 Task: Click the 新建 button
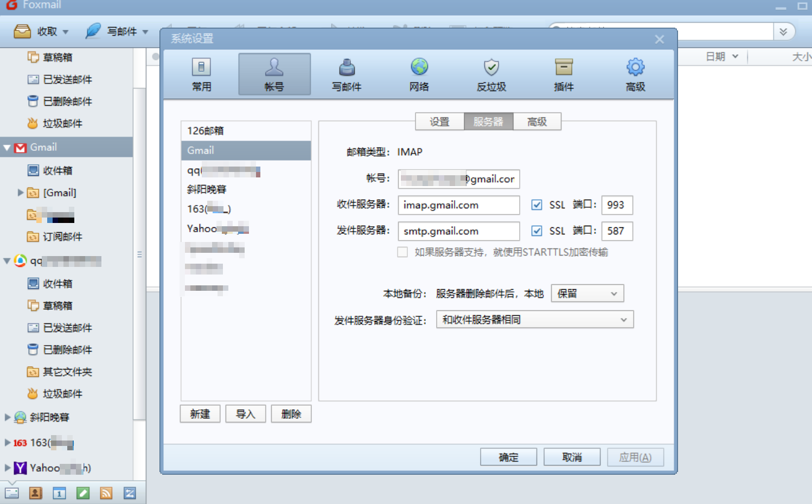200,414
